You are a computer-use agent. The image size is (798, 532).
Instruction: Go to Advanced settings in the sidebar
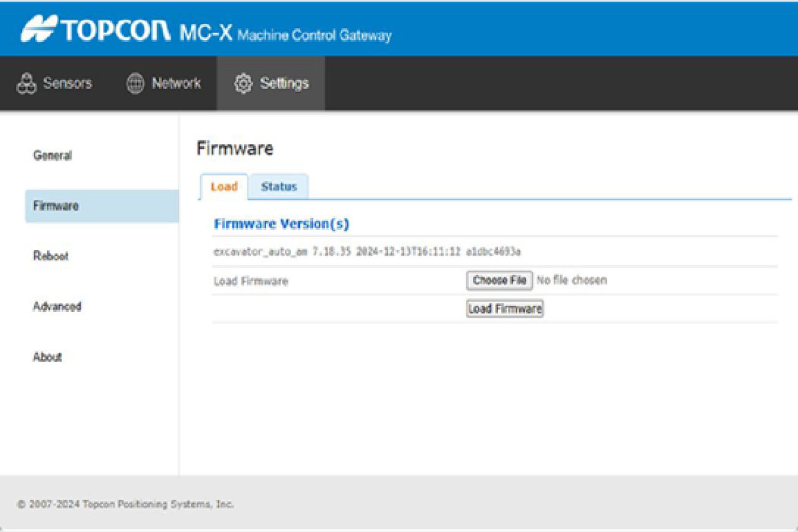pyautogui.click(x=57, y=306)
